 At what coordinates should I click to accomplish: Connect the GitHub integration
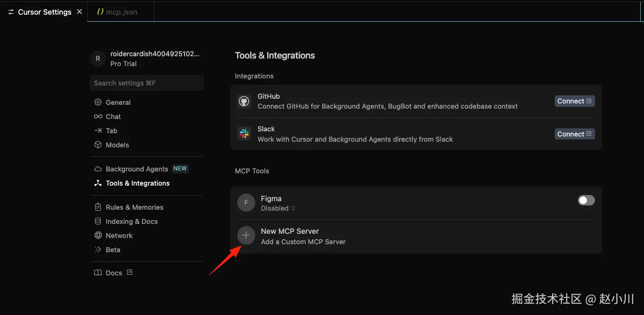pyautogui.click(x=574, y=101)
